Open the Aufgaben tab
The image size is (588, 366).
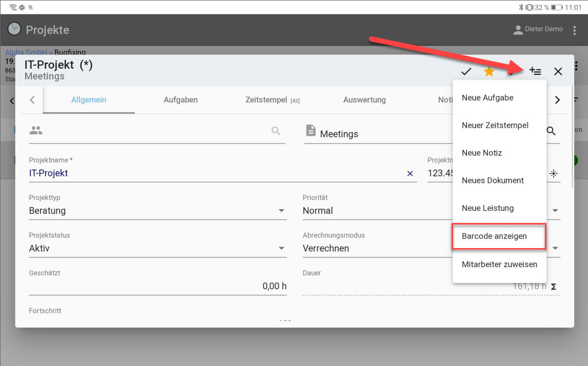coord(181,100)
